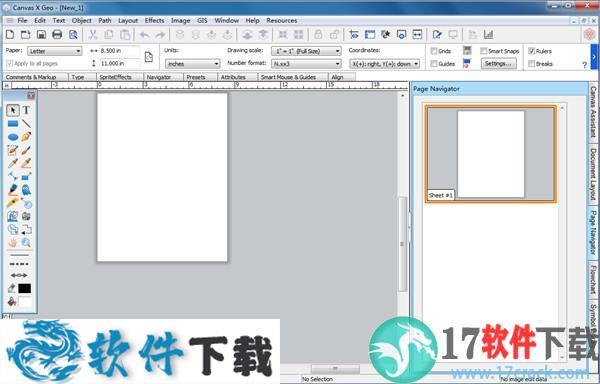Select the Text tool
This screenshot has width=600, height=384.
(x=26, y=110)
